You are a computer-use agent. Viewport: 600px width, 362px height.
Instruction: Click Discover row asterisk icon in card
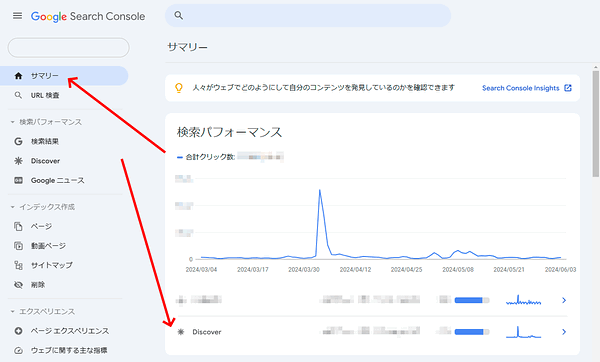point(181,332)
